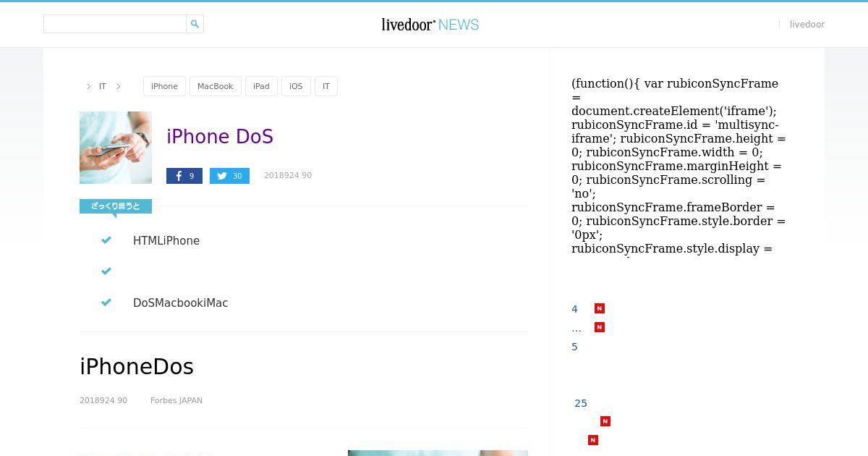The image size is (868, 456).
Task: Click the lowest red N badge in sidebar
Action: pos(593,440)
